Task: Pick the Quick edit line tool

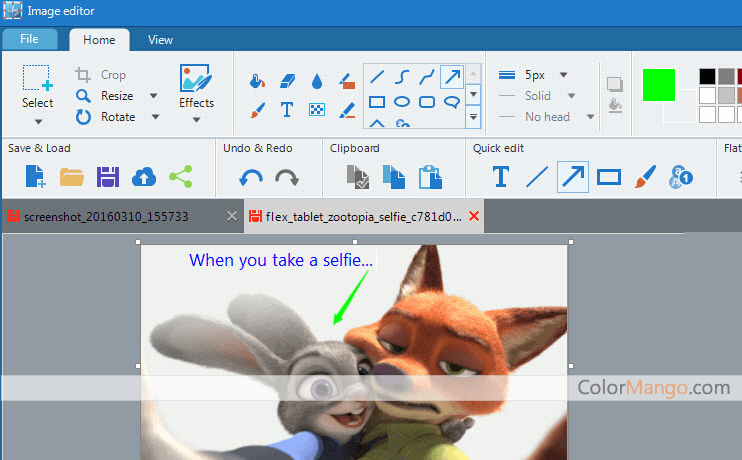Action: point(537,177)
